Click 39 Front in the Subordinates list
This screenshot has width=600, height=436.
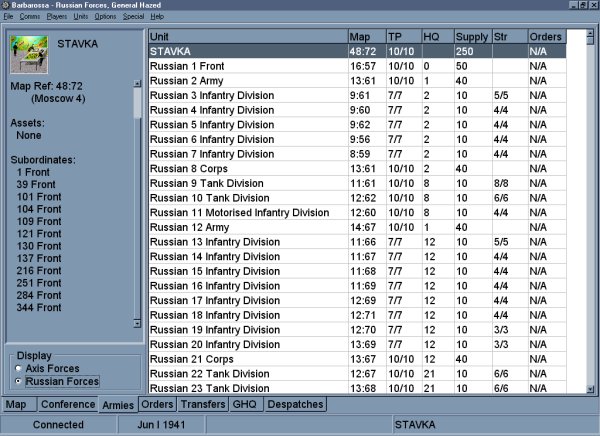[x=36, y=185]
